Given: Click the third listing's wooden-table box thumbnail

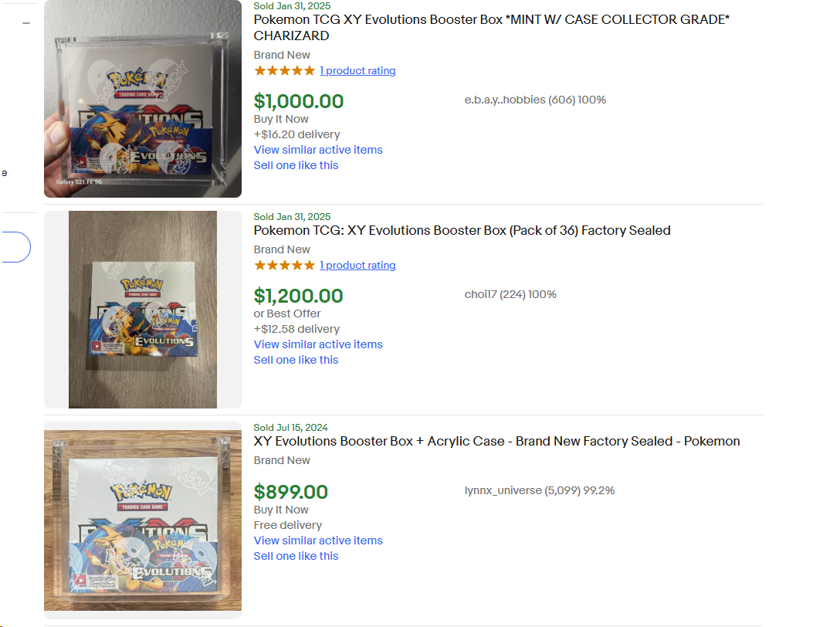Looking at the screenshot, I should (x=143, y=520).
